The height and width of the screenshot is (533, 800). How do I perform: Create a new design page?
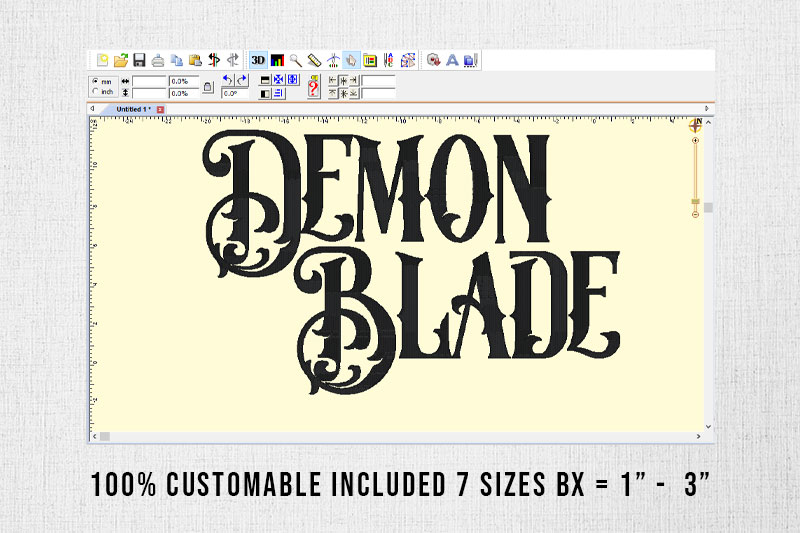click(x=103, y=60)
